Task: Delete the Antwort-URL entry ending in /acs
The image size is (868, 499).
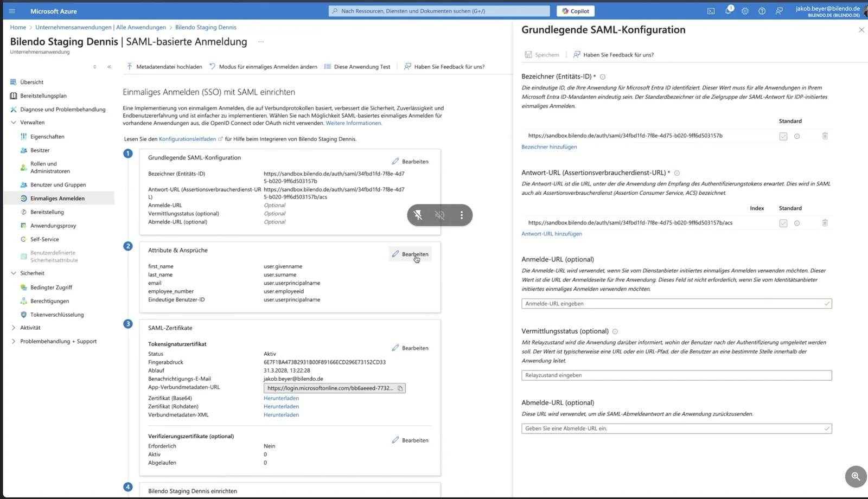Action: click(825, 223)
